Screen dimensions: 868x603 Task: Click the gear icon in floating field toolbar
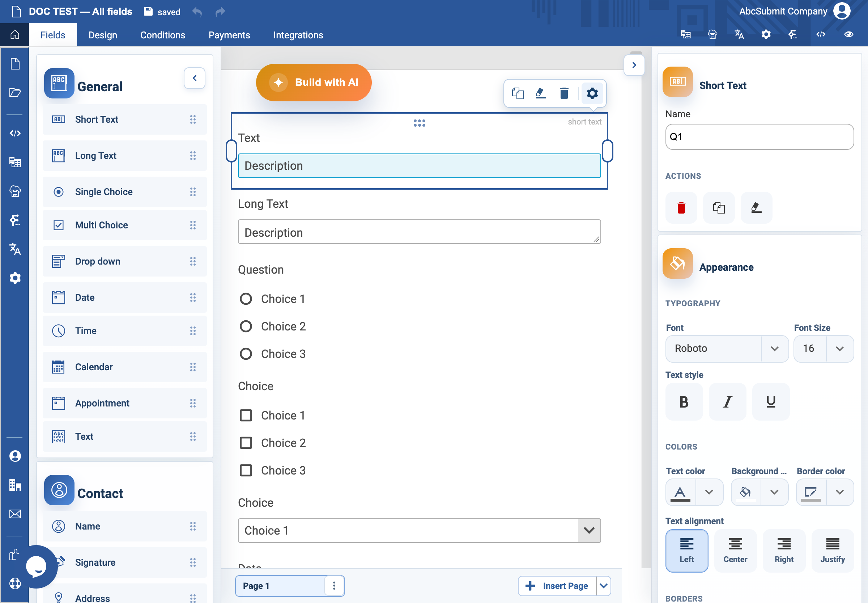pyautogui.click(x=592, y=93)
